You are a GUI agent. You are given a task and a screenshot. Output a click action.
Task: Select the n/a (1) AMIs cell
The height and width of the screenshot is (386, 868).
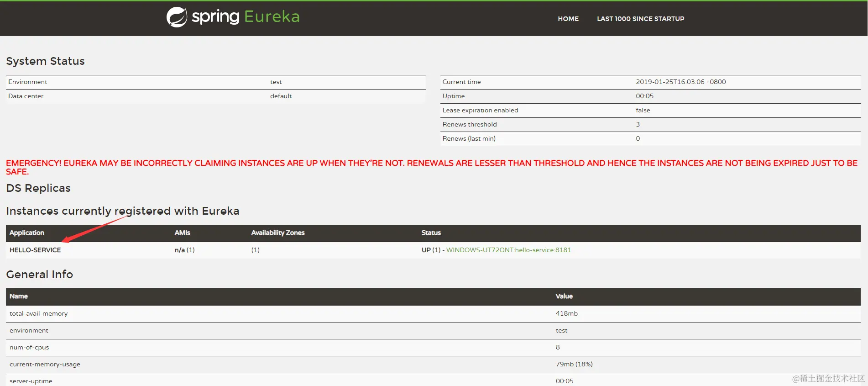184,250
